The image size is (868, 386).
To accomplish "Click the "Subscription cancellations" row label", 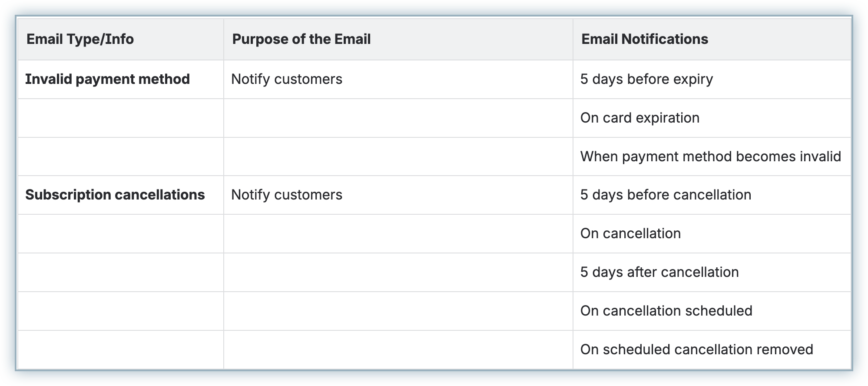I will [x=115, y=195].
